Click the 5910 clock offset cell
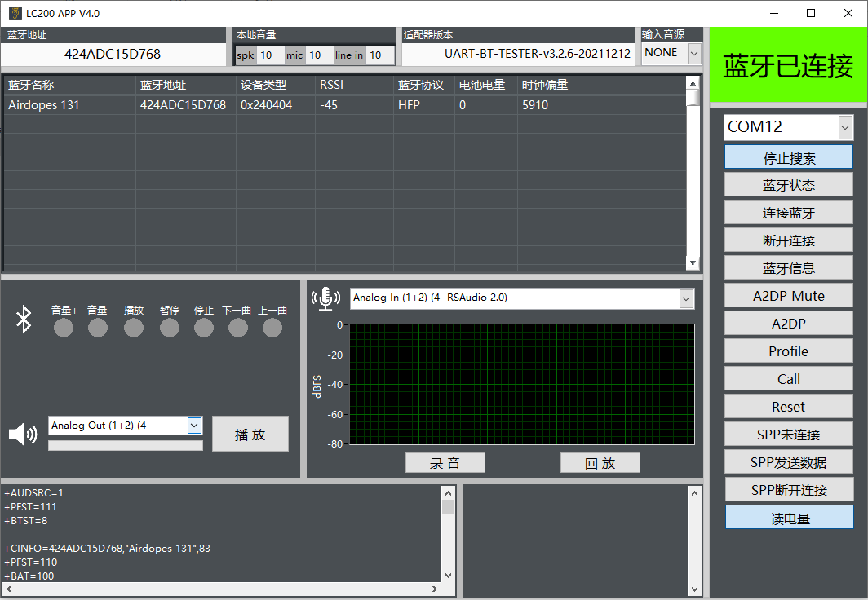The image size is (868, 600). [x=602, y=105]
